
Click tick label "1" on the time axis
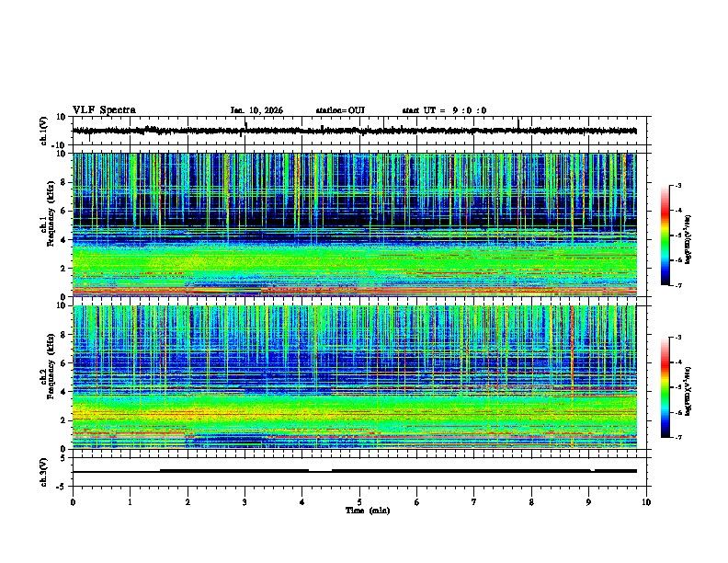click(x=130, y=502)
